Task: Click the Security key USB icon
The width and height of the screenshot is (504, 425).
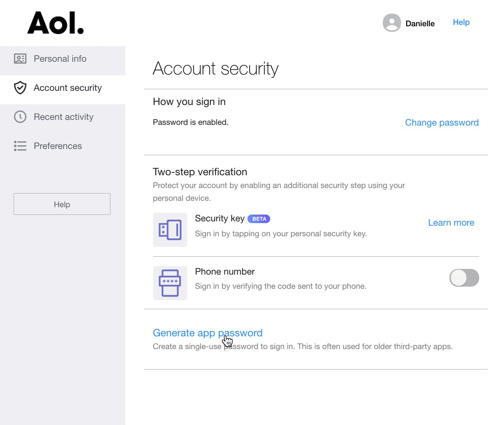Action: [x=170, y=230]
